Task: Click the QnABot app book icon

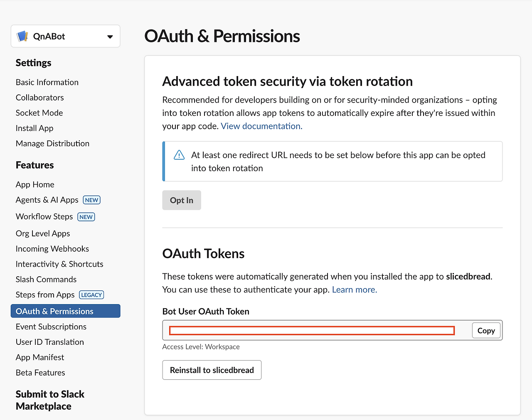Action: tap(22, 37)
